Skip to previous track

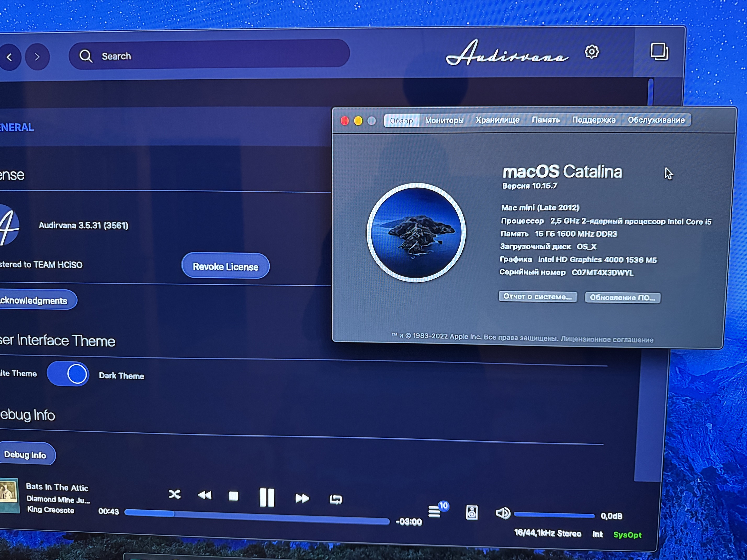click(205, 495)
